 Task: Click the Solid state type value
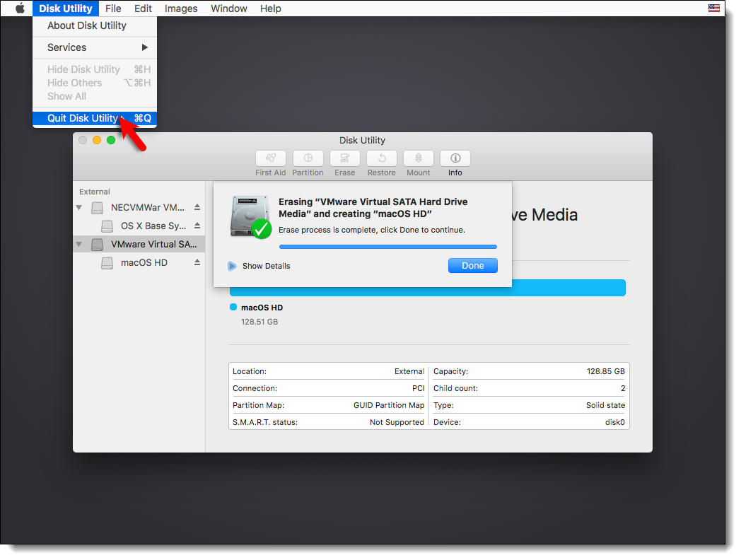tap(605, 405)
